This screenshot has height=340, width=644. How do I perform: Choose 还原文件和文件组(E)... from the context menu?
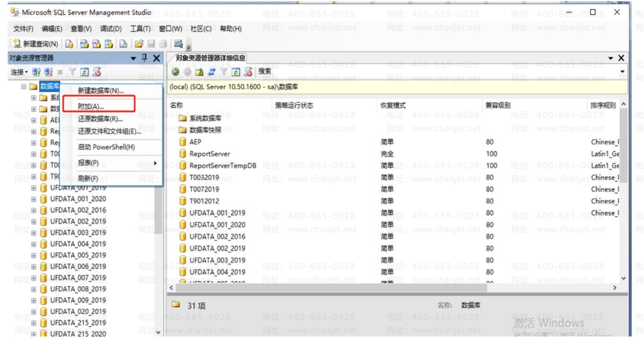(x=111, y=132)
